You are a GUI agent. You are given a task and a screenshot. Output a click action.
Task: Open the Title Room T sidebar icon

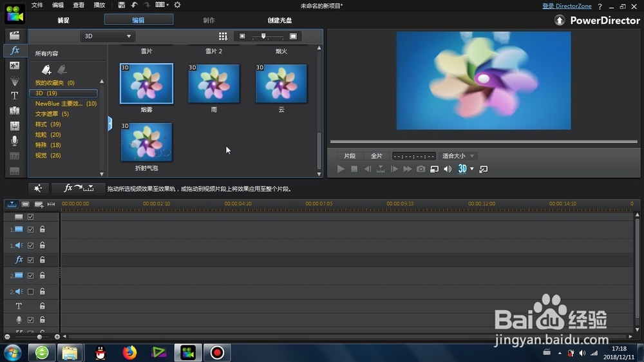pos(14,95)
